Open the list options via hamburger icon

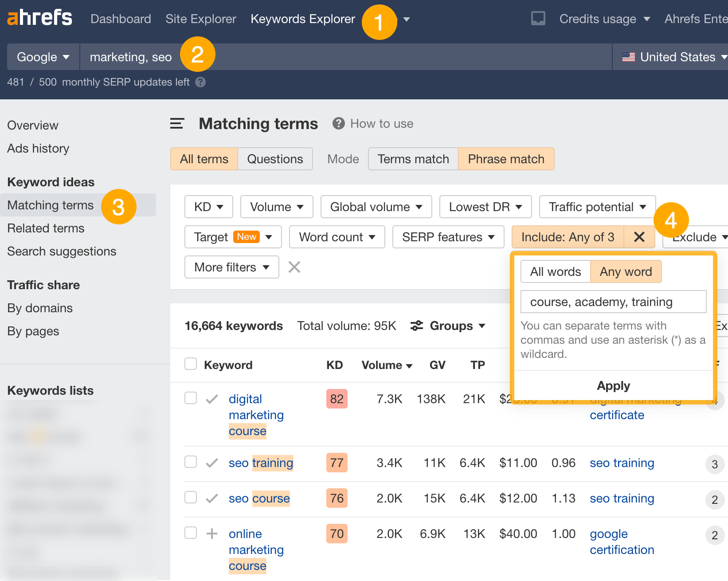[x=176, y=123]
